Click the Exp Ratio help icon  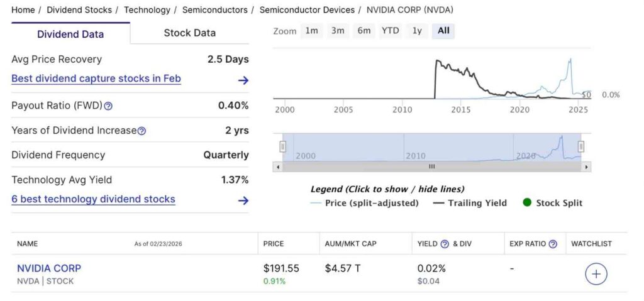[553, 244]
